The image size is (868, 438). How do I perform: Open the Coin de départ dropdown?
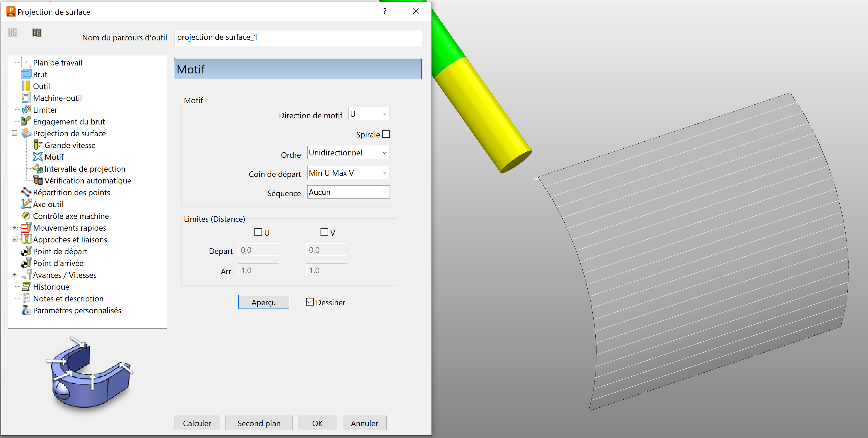click(x=348, y=173)
